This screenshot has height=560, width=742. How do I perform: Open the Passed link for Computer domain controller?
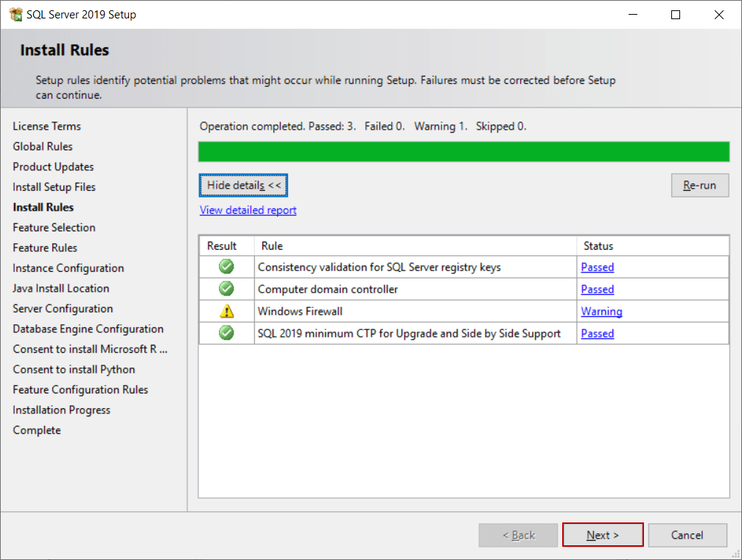597,289
